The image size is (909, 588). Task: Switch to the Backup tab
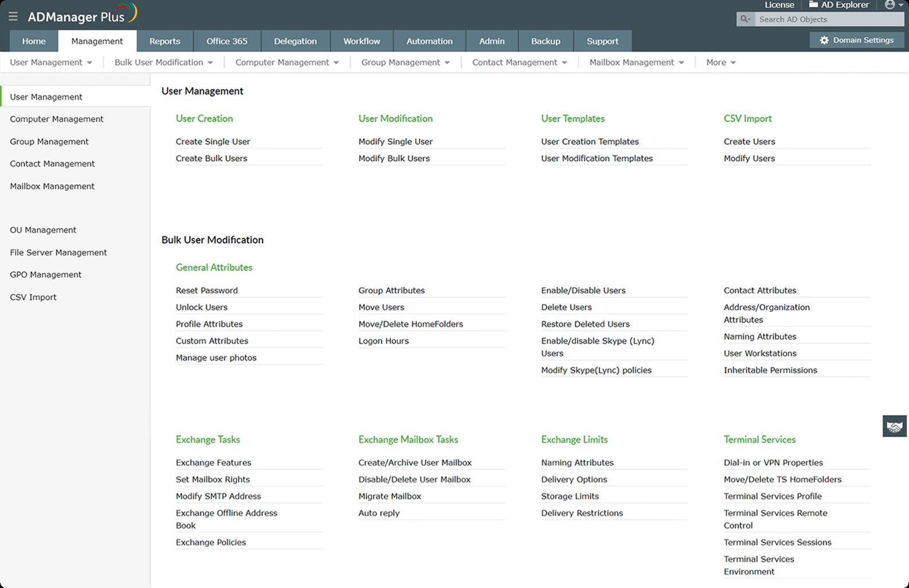(x=546, y=41)
